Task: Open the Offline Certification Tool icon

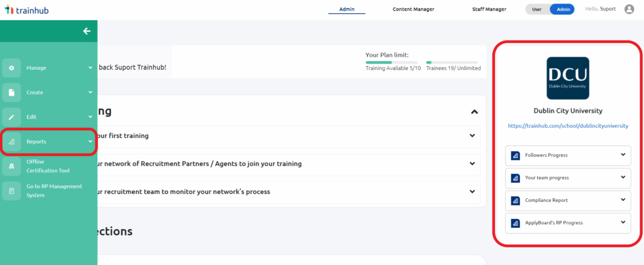Action: pyautogui.click(x=11, y=166)
